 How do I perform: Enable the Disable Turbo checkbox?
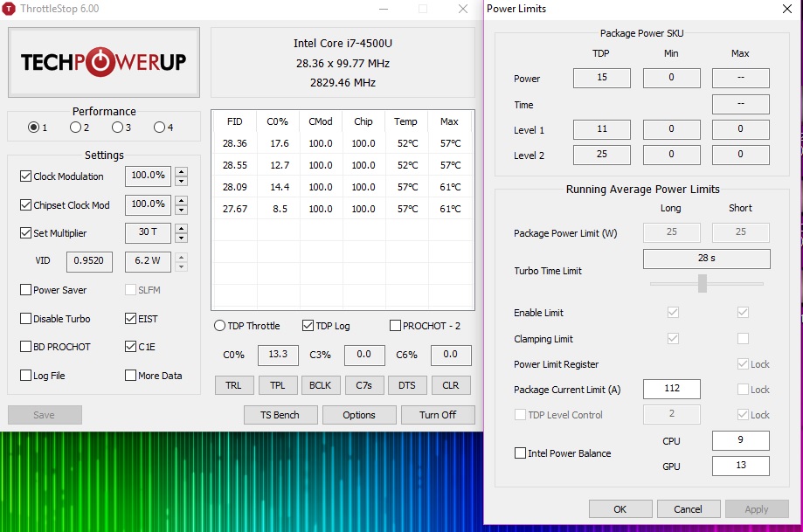[x=25, y=319]
